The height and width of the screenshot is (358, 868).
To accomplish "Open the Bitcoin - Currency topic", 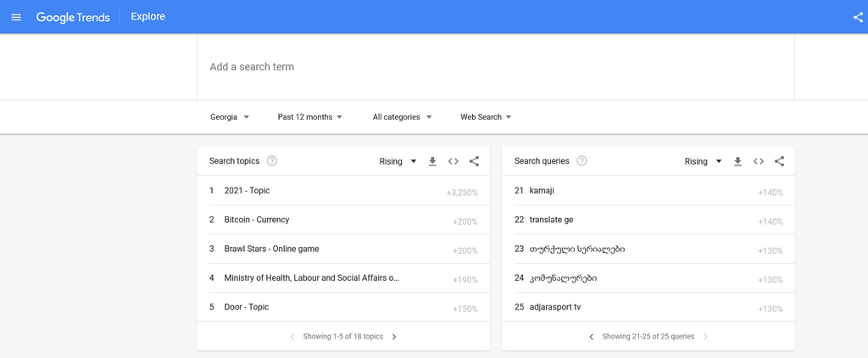I will coord(257,220).
